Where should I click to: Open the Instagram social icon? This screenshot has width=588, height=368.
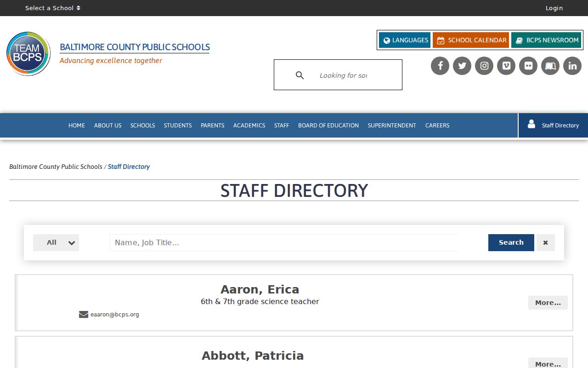[x=484, y=66]
